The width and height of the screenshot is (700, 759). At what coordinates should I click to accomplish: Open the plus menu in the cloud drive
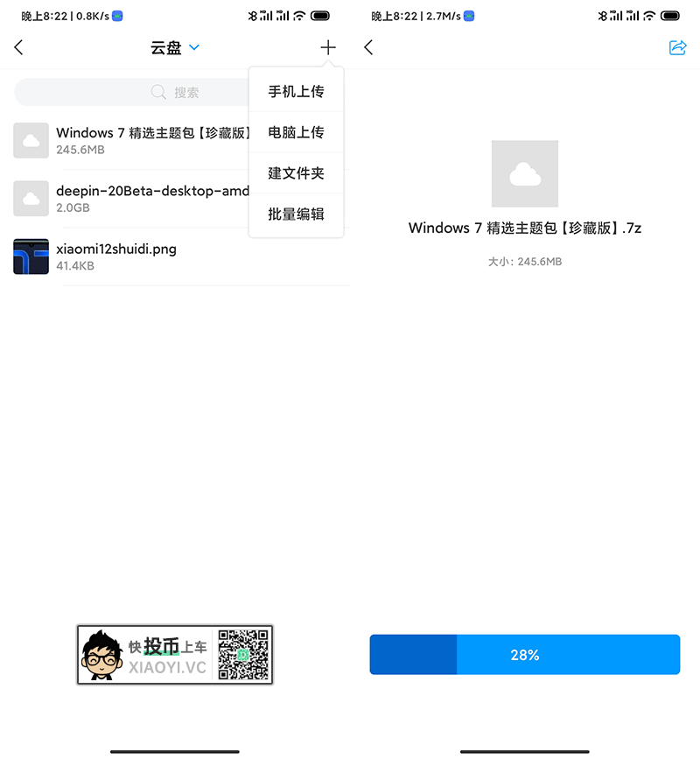point(328,47)
